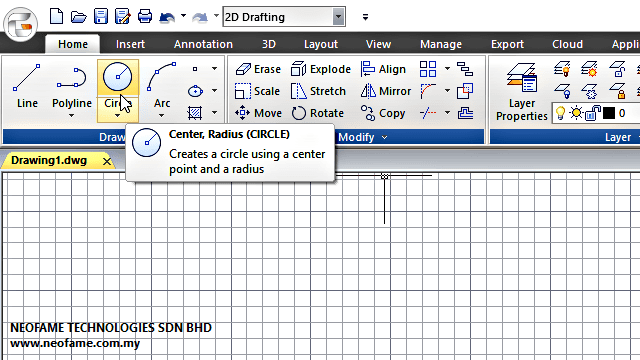Expand the Polyline tool dropdown arrow
This screenshot has width=640, height=360.
(x=71, y=116)
